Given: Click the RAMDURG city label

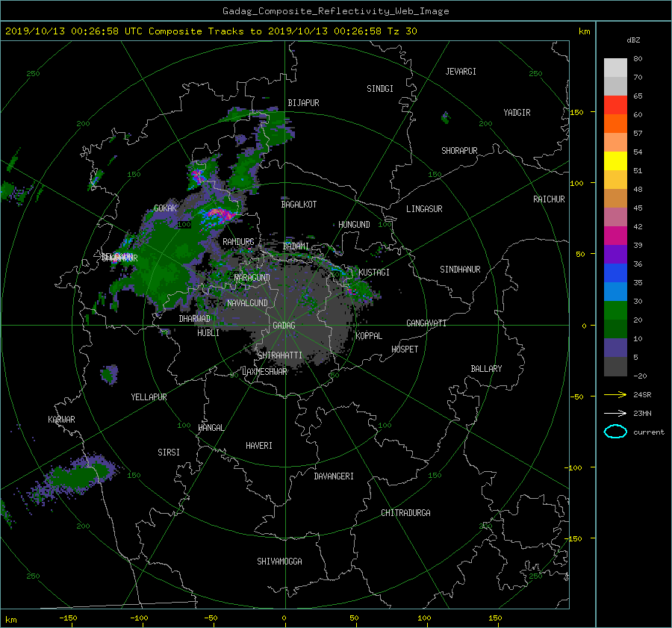Looking at the screenshot, I should coord(238,242).
